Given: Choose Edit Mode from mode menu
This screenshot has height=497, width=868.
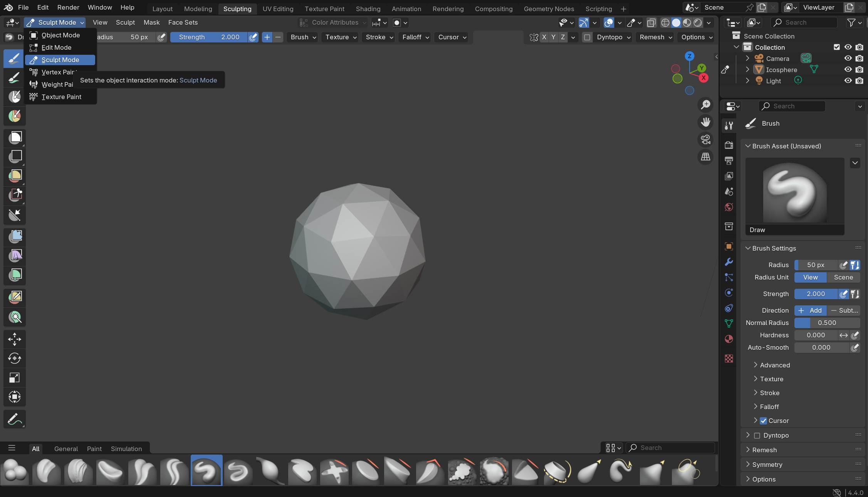Looking at the screenshot, I should pyautogui.click(x=60, y=47).
